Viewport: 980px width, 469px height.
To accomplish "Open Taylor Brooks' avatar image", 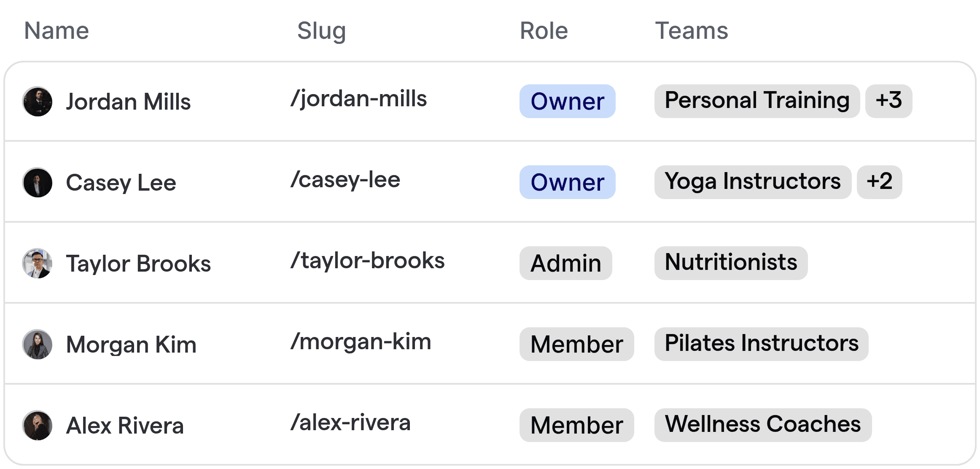I will pos(37,263).
